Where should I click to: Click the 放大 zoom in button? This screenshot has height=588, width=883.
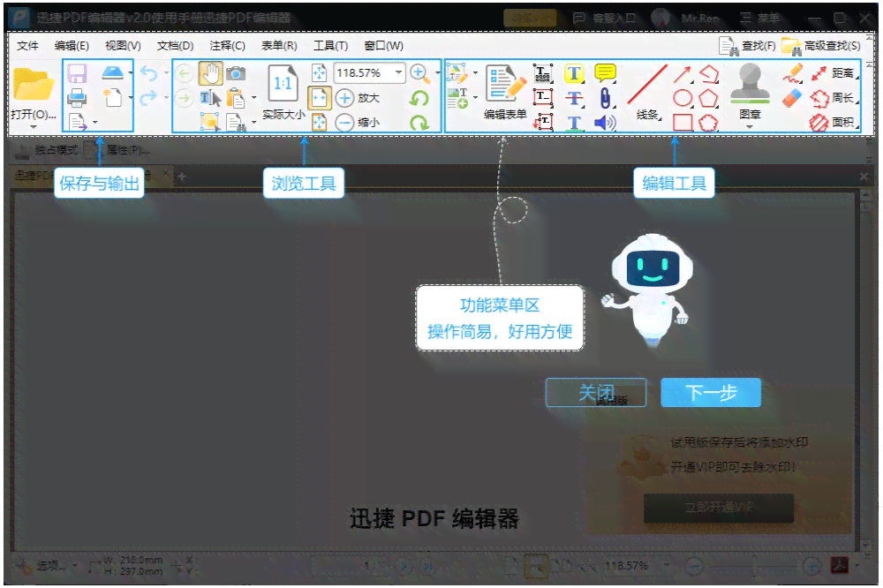point(358,98)
